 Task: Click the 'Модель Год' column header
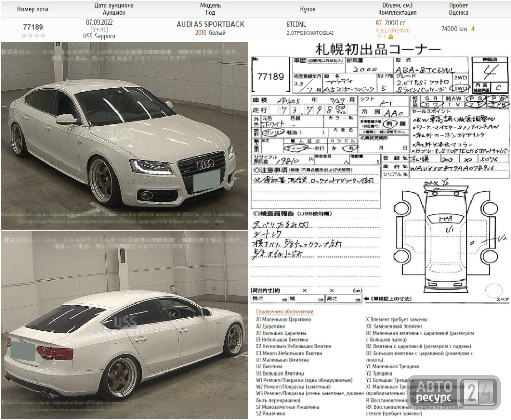coord(210,9)
